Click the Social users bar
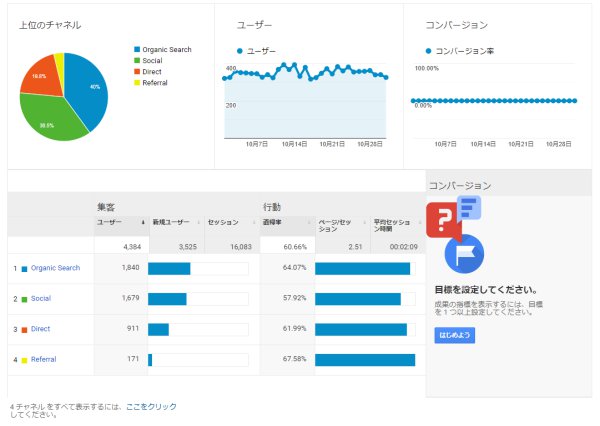600x426 pixels. [167, 299]
